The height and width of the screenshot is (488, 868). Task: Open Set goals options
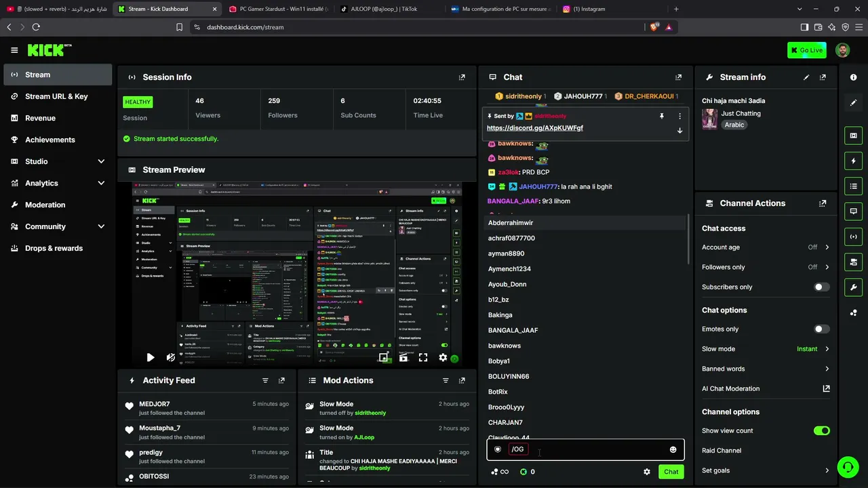point(766,470)
